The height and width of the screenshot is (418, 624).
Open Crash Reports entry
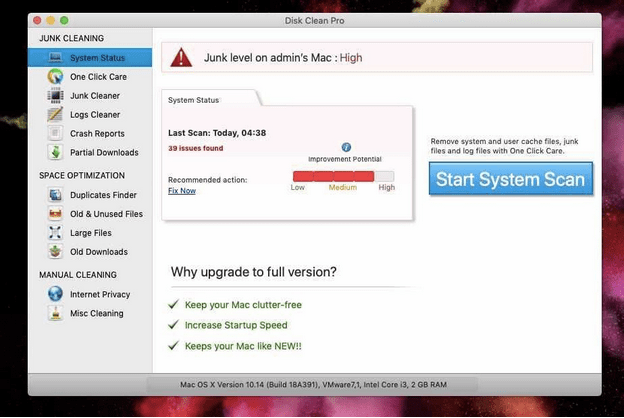click(97, 134)
